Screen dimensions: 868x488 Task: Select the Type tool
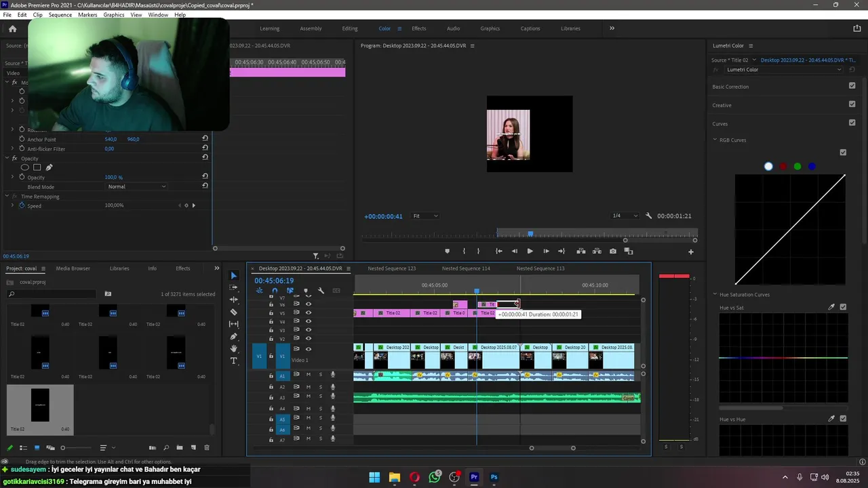click(x=233, y=361)
